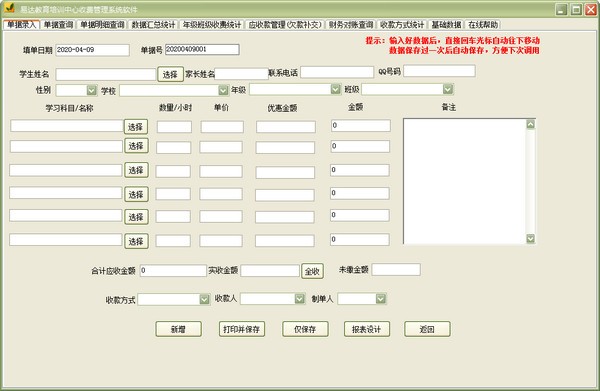Click 选择 button beside 学生姓名
Screen dimensions: 600x391
pyautogui.click(x=170, y=74)
